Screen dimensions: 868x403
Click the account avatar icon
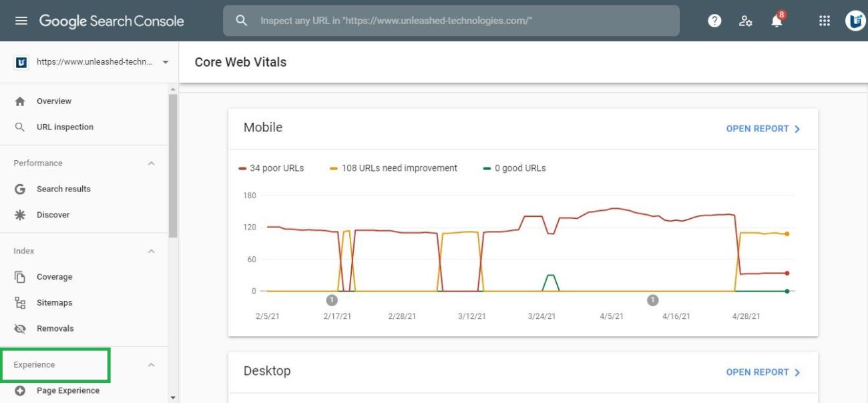tap(855, 21)
